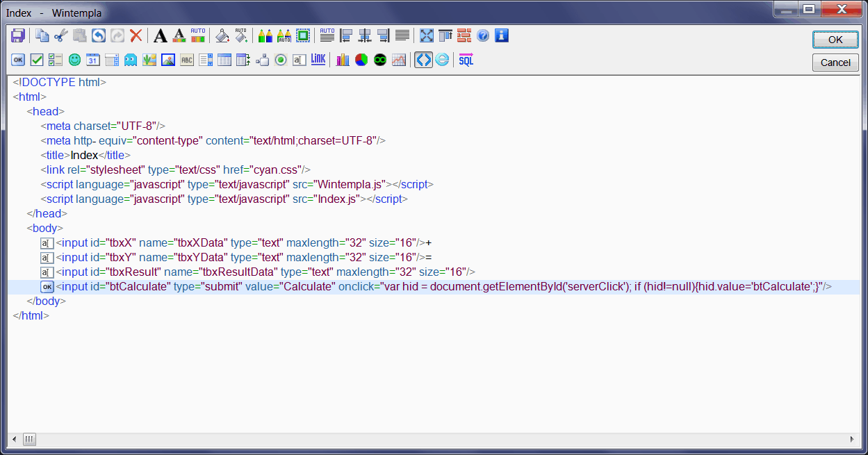
Task: Insert a line chart
Action: coord(399,60)
